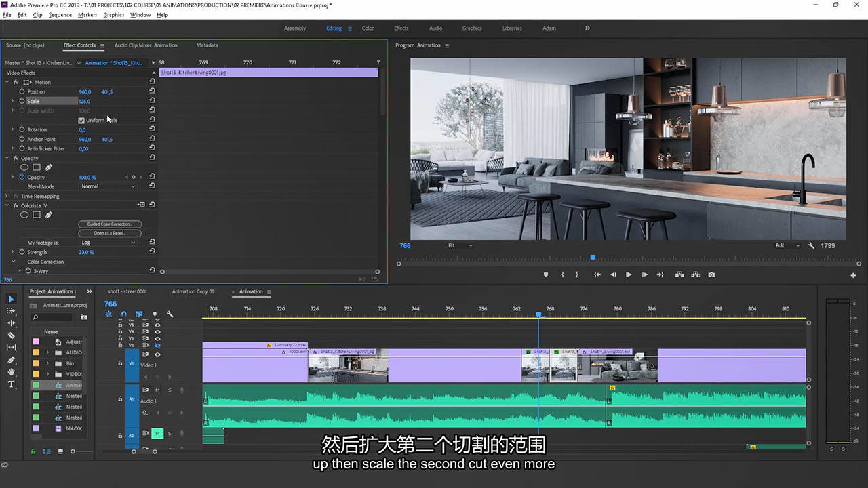The height and width of the screenshot is (488, 868).
Task: Click the Program monitor playhead on scrub bar
Action: coord(593,258)
